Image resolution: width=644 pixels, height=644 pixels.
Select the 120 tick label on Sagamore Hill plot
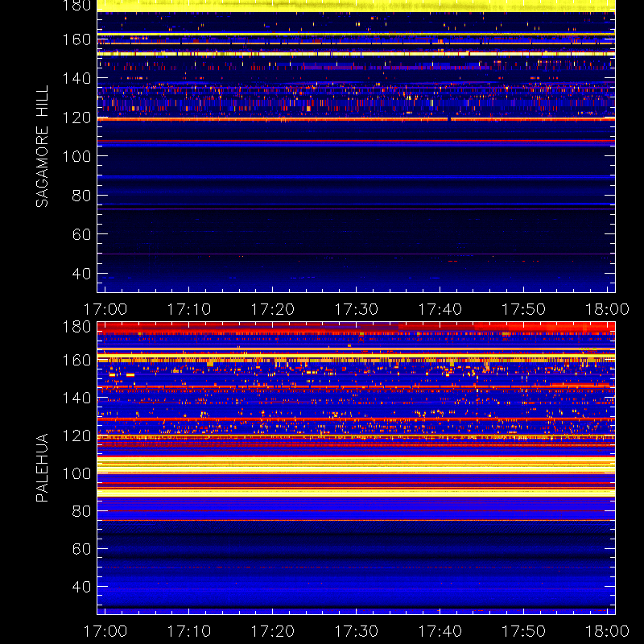76,118
